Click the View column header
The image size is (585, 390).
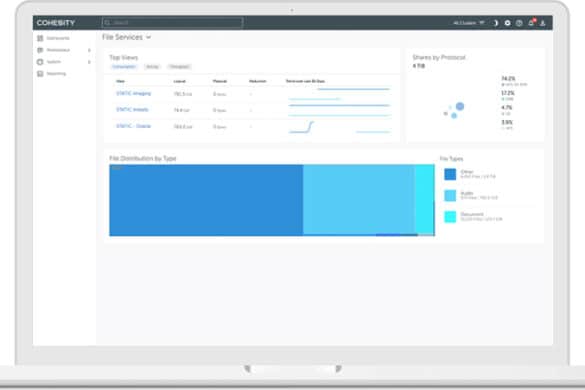pos(121,81)
